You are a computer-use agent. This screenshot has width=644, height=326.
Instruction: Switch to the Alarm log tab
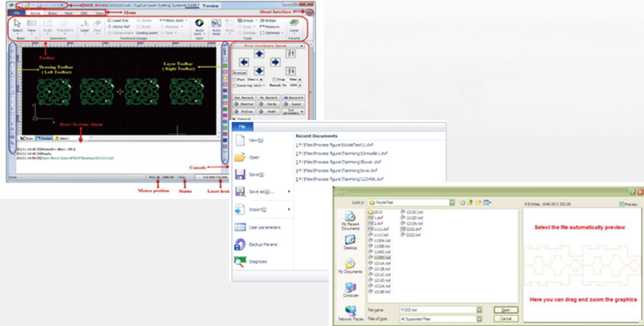pos(62,138)
